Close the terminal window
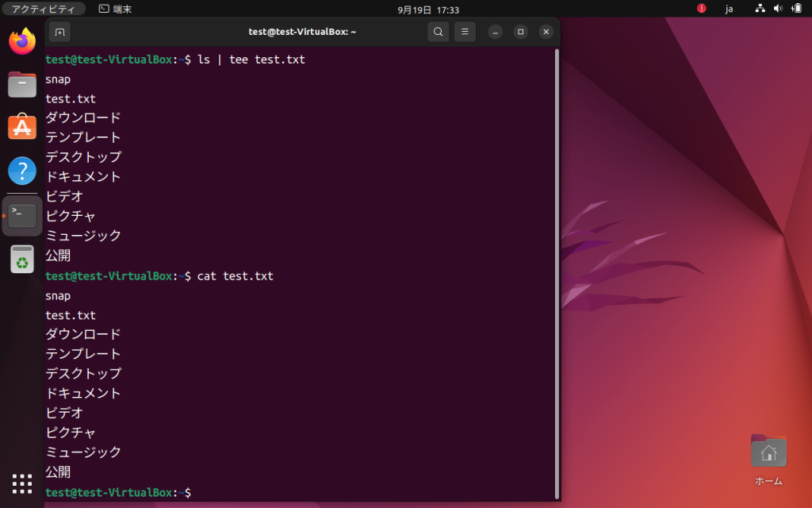 (x=546, y=32)
